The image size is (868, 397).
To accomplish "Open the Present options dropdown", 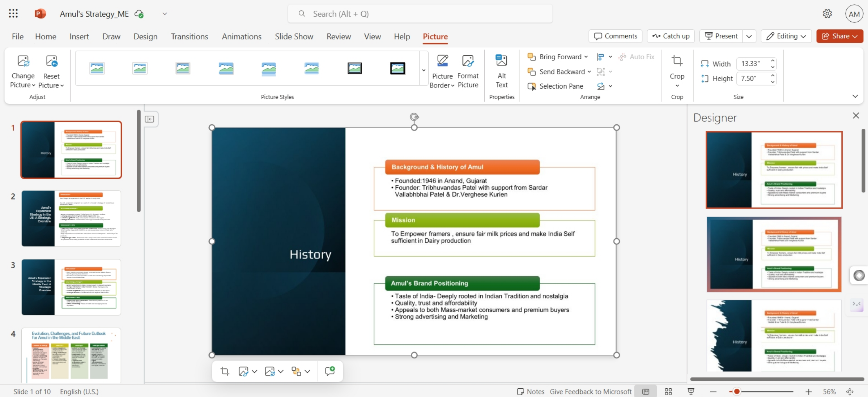I will pyautogui.click(x=749, y=36).
